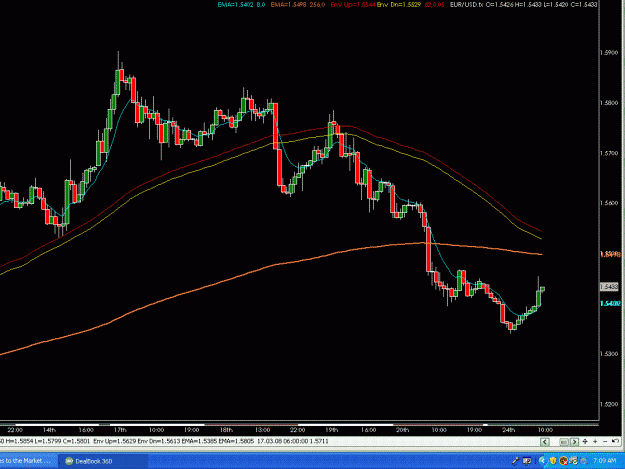
Task: Click the tray icon with green checkmark
Action: coord(573,461)
